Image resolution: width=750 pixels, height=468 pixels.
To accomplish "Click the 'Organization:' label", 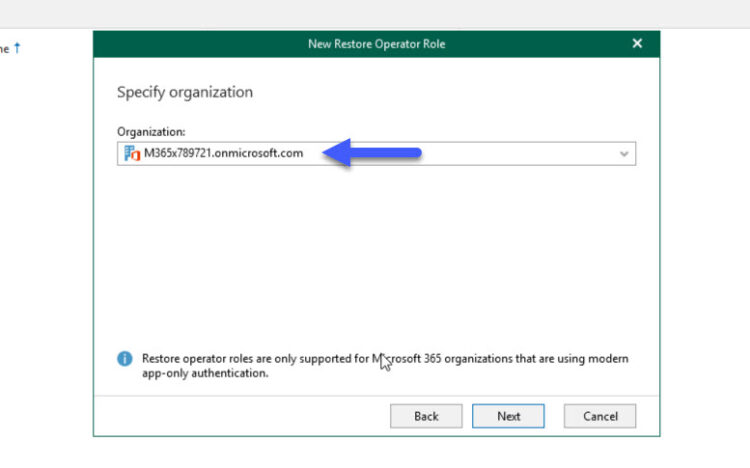I will (151, 132).
